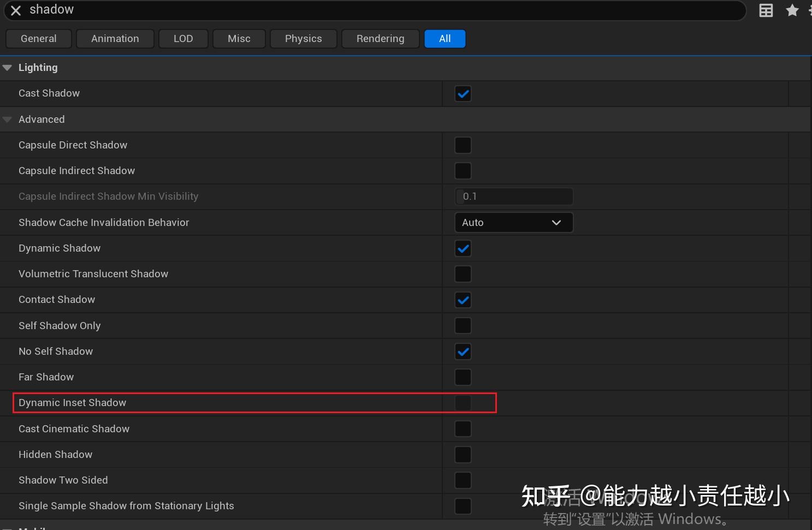Select the Physics category tab

(303, 38)
